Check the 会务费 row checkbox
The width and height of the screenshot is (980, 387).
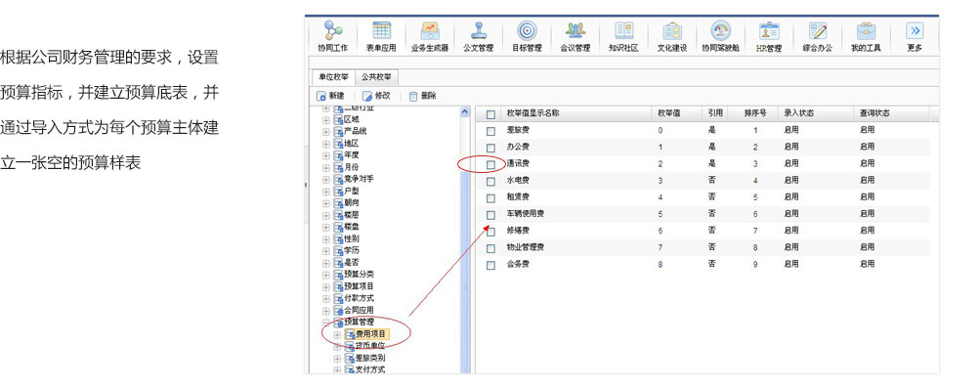click(x=490, y=265)
